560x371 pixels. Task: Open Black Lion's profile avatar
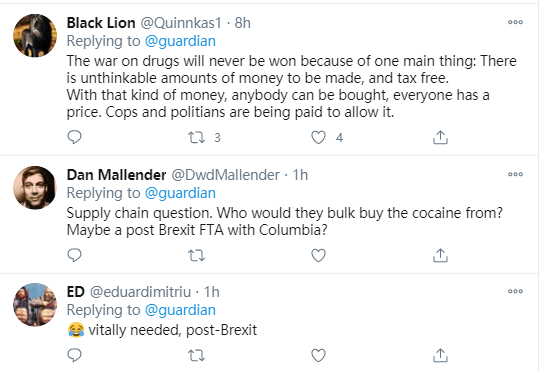pos(35,36)
